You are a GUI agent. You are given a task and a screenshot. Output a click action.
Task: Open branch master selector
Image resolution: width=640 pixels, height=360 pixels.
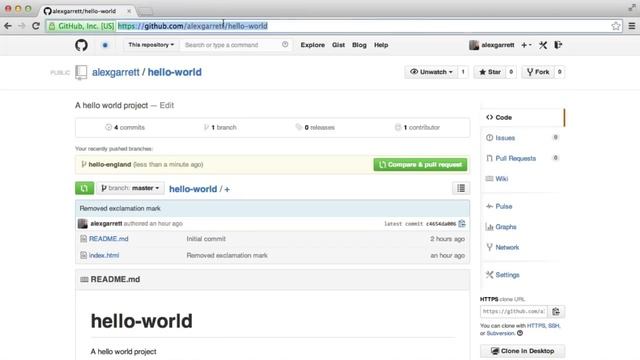coord(130,188)
